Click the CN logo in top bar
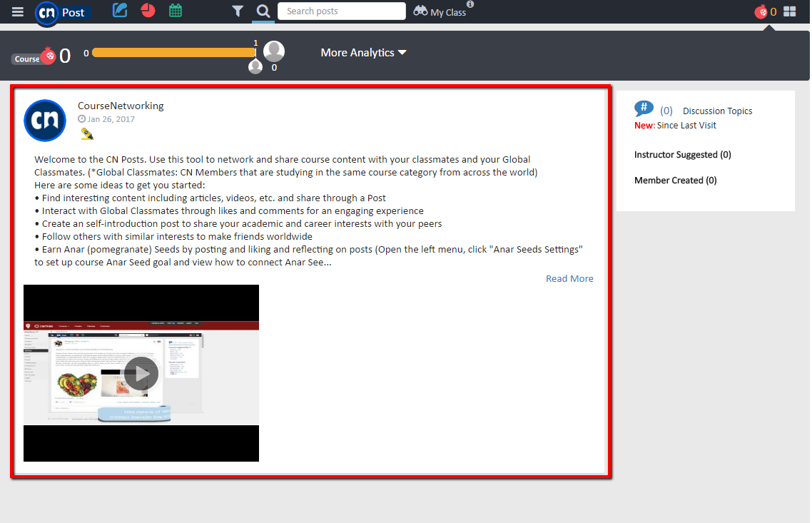Image resolution: width=812 pixels, height=523 pixels. click(46, 12)
